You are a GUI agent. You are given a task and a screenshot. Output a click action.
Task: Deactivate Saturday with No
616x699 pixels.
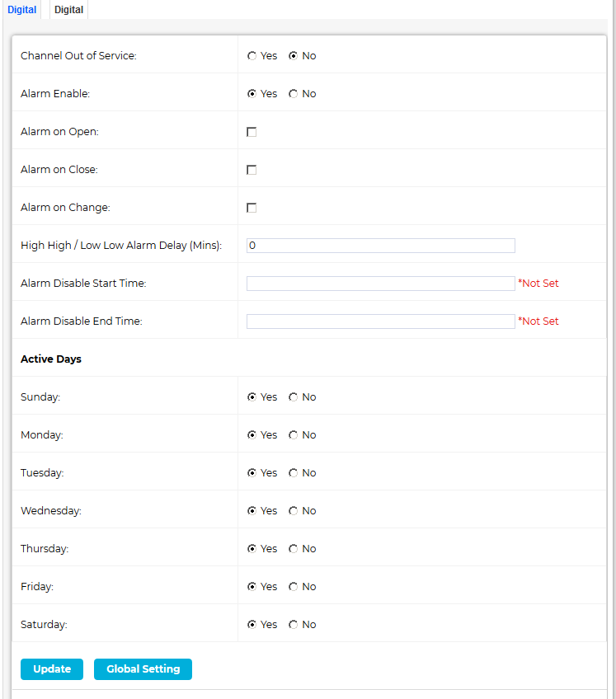293,624
